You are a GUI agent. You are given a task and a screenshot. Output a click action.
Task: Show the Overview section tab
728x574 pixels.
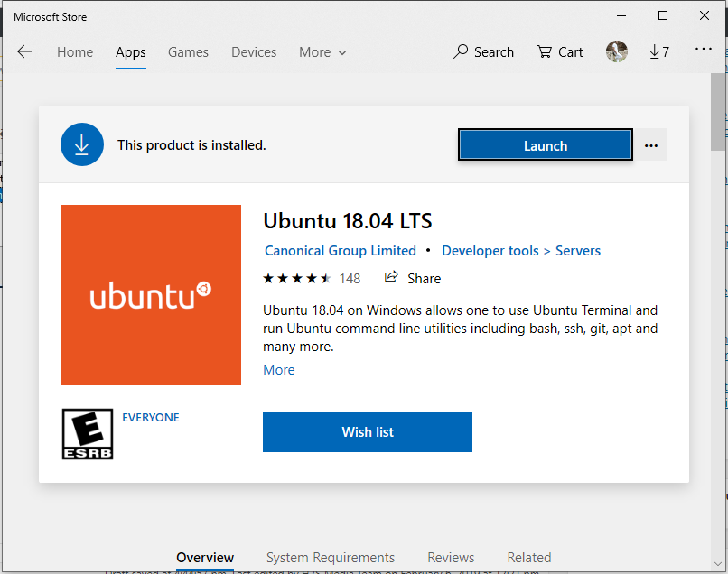point(205,557)
